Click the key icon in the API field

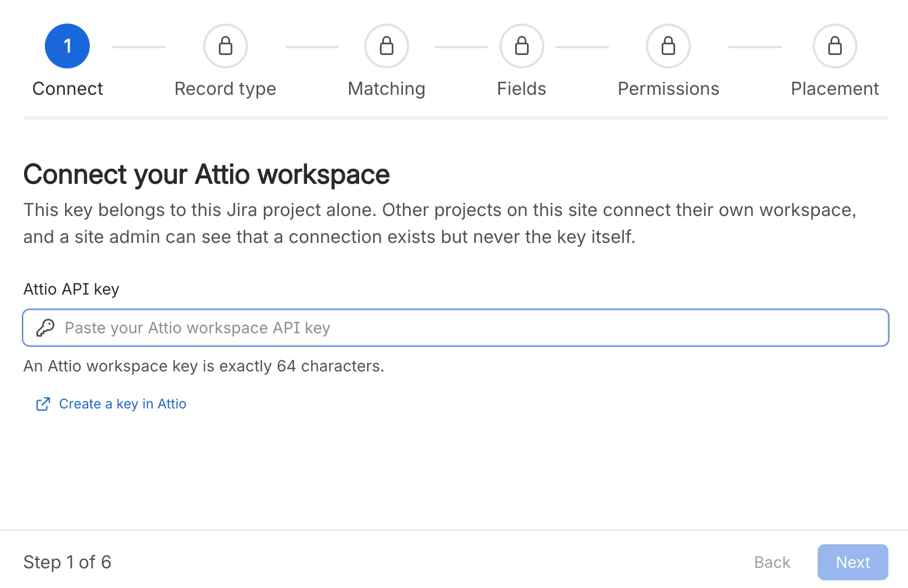45,328
